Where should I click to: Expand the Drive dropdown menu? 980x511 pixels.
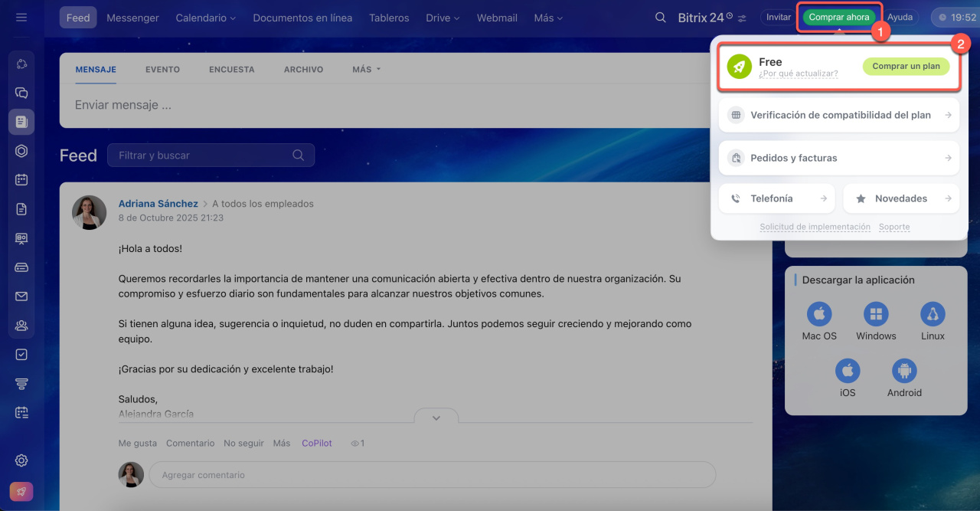click(443, 18)
